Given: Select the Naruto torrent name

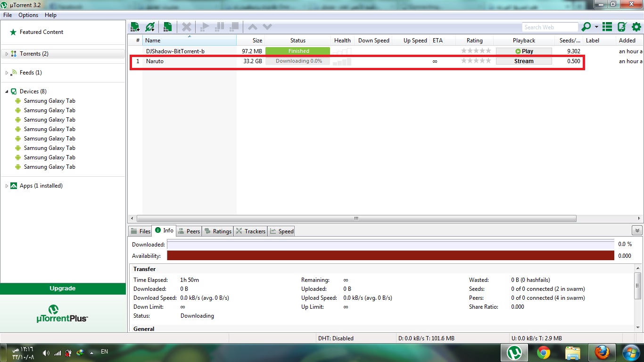Looking at the screenshot, I should (x=155, y=61).
